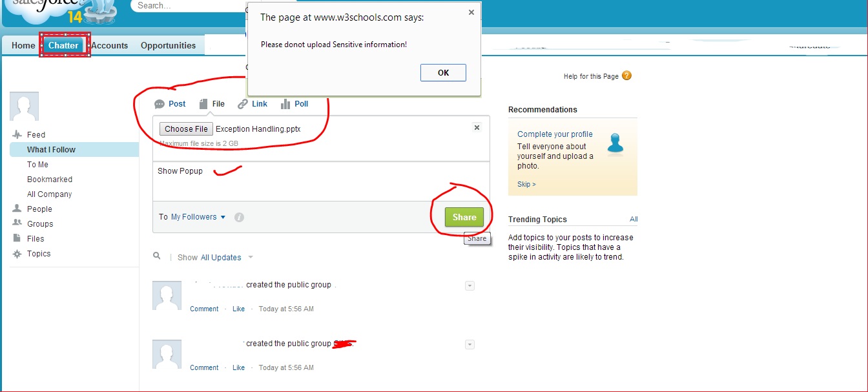Click the first post's 'Today at 5:56 AM' timestamp
868x392 pixels.
tap(286, 309)
